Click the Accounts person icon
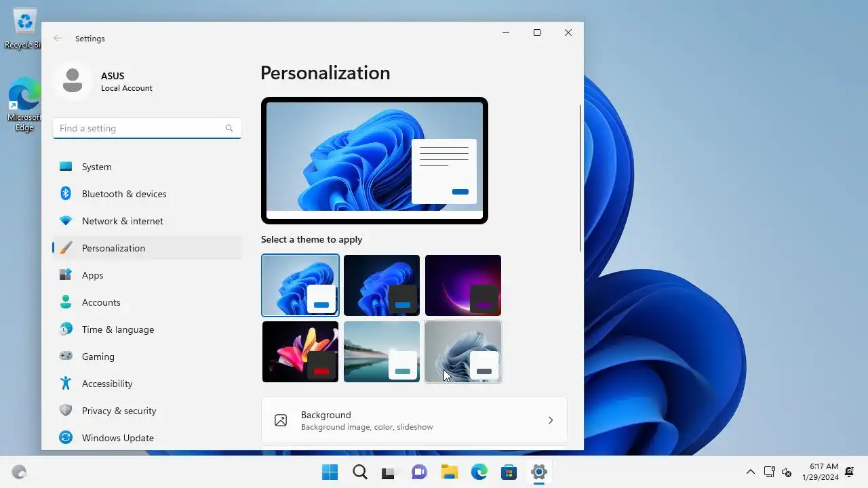The height and width of the screenshot is (488, 868). (66, 302)
